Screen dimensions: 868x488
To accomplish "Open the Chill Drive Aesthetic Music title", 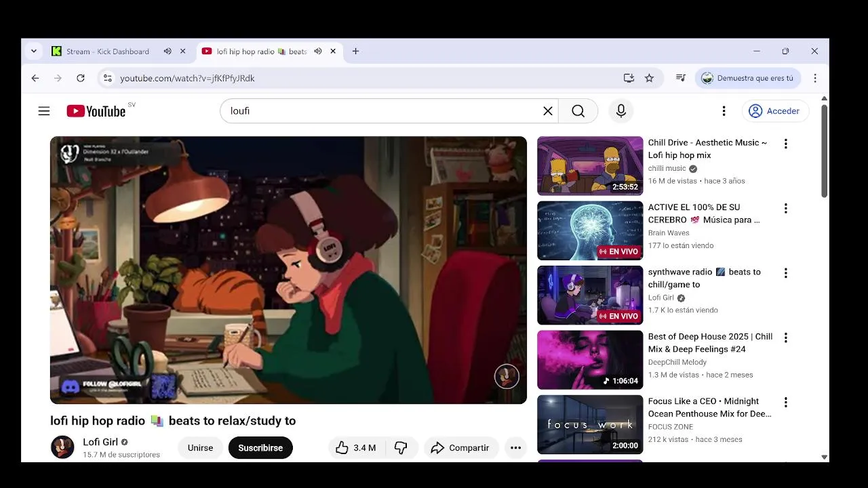I will tap(707, 149).
